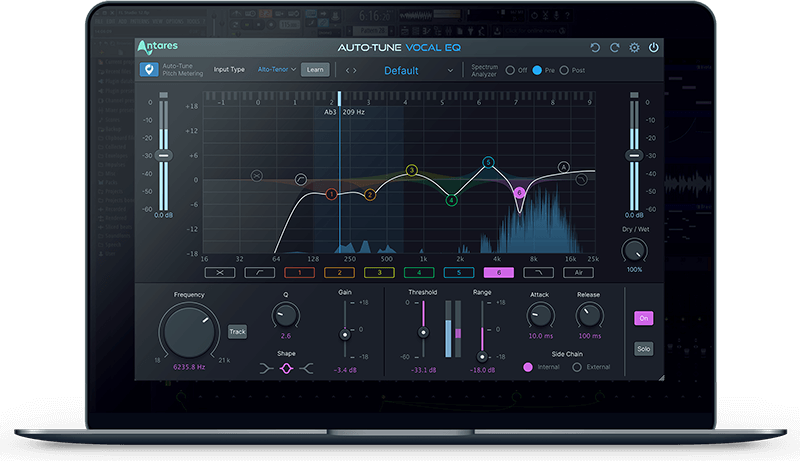The image size is (800, 461).
Task: Select the low shelf shape icon
Action: coord(266,368)
